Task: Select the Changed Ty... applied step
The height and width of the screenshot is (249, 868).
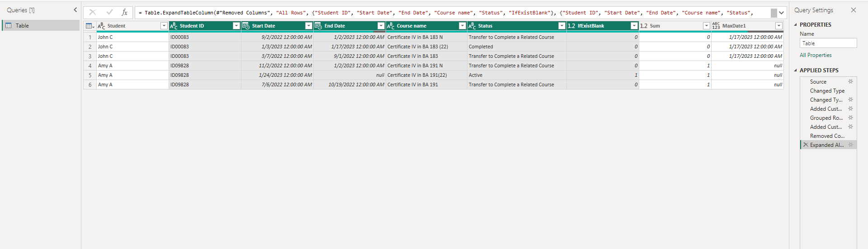Action: click(x=828, y=100)
